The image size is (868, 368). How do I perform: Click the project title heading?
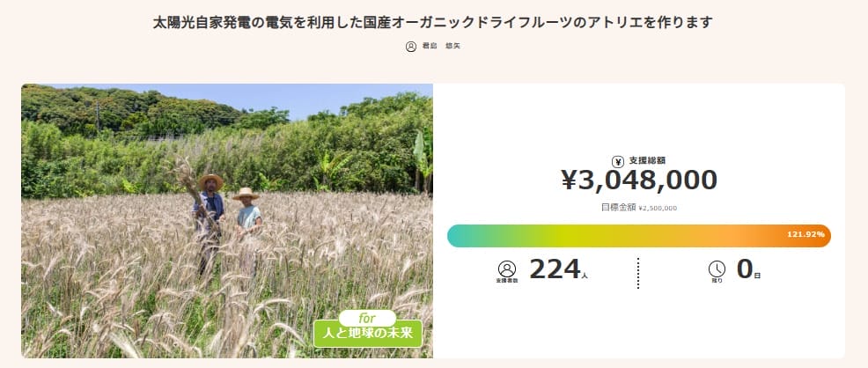433,23
